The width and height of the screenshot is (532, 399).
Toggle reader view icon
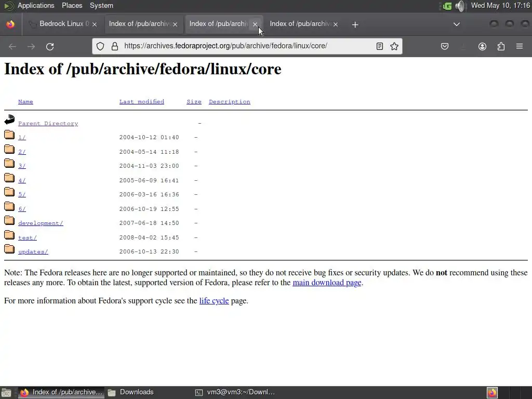click(x=380, y=46)
